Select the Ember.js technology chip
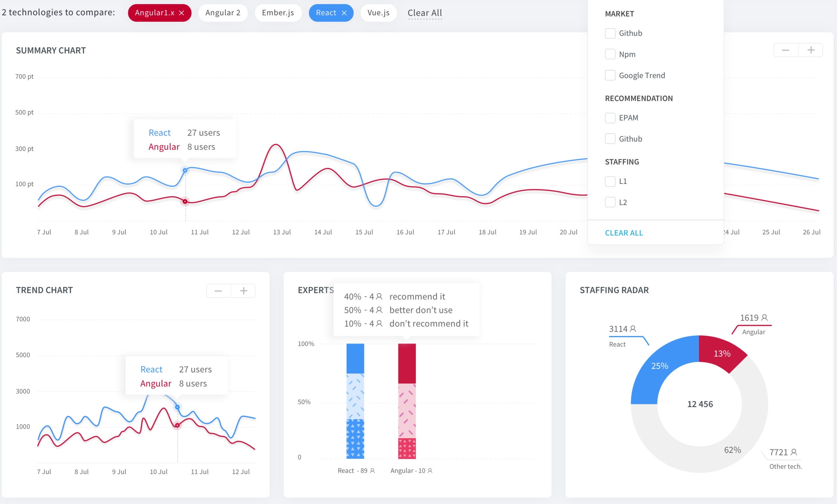 pos(278,13)
